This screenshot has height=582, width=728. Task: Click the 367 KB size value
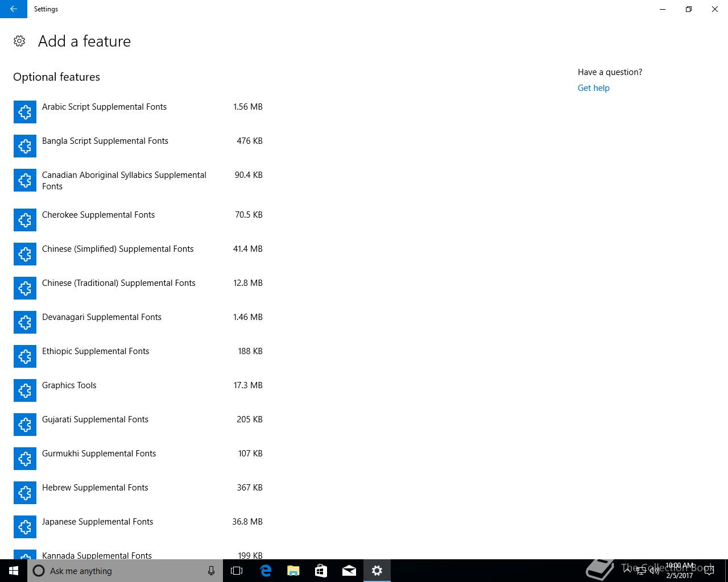click(250, 488)
